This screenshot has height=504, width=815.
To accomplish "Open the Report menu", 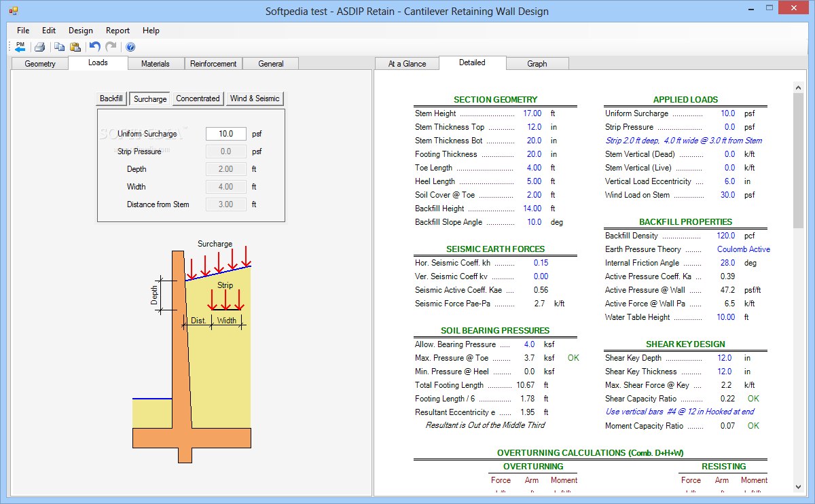I will coord(117,31).
